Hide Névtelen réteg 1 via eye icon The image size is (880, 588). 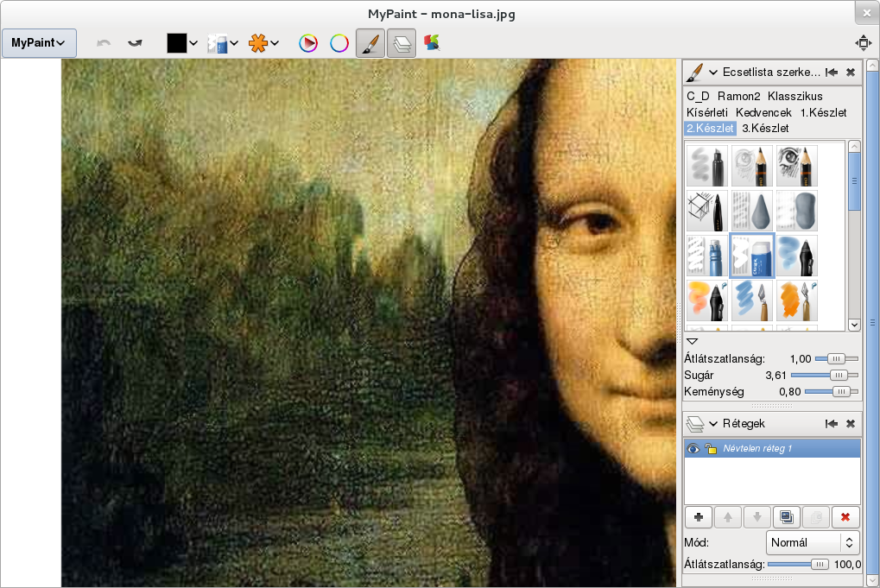tap(693, 448)
